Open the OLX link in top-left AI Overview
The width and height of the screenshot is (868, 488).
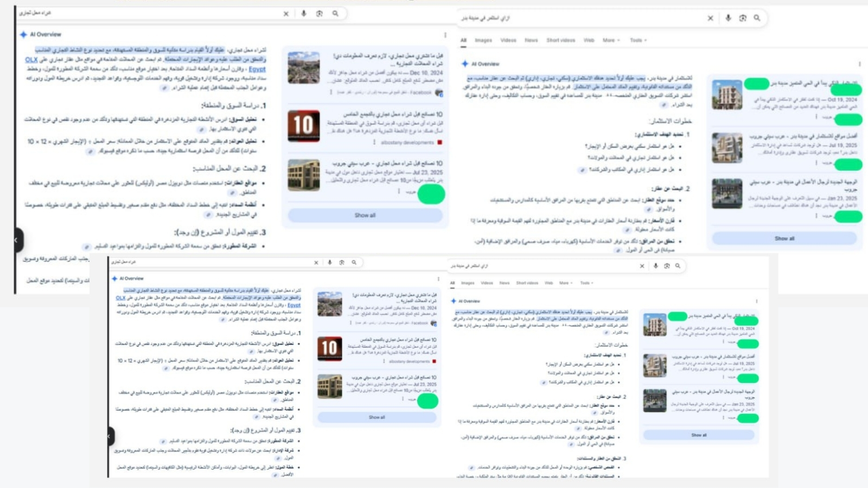(x=31, y=60)
